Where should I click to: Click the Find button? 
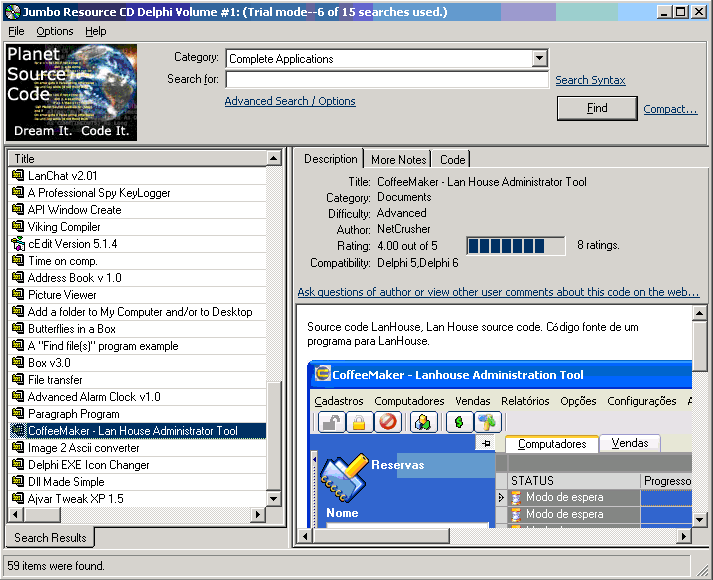(x=597, y=108)
